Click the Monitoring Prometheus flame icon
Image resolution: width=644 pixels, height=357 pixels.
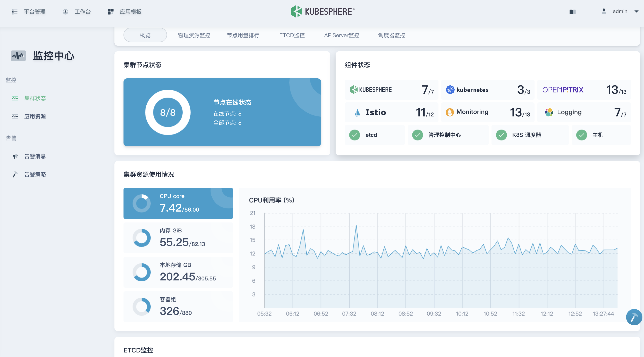coord(450,112)
